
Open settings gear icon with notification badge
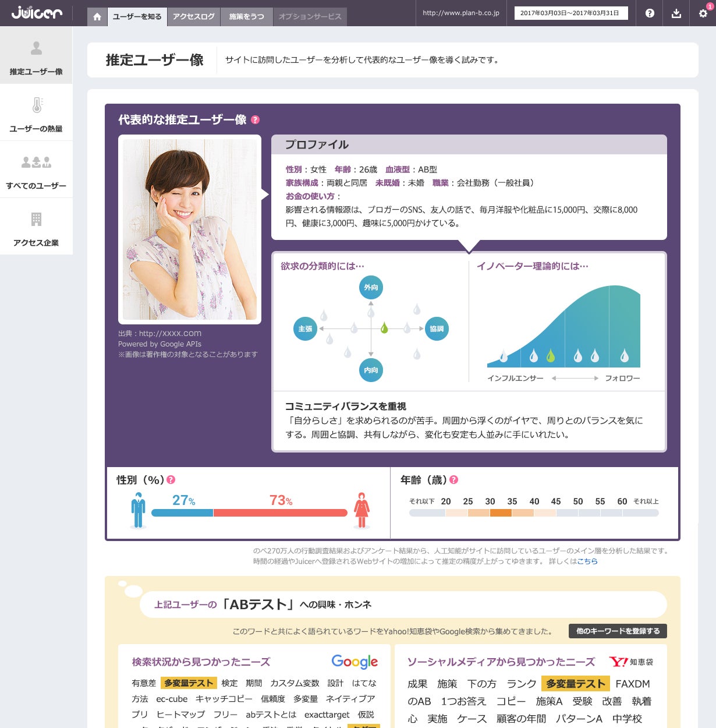click(x=703, y=13)
